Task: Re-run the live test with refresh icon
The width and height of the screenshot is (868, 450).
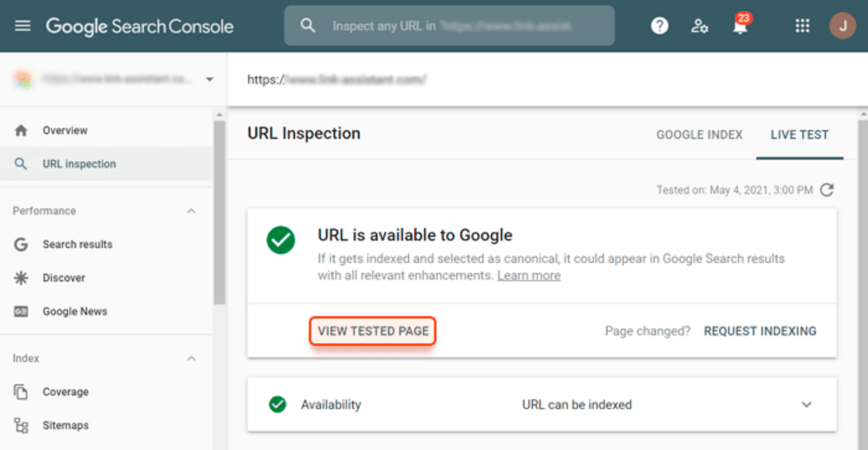Action: [x=827, y=190]
